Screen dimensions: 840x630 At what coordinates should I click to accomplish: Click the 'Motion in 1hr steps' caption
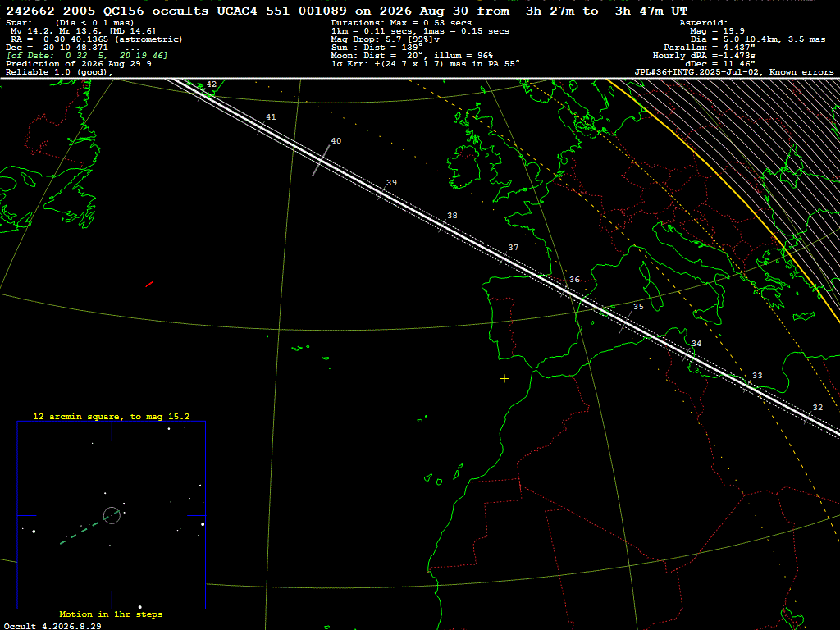coord(111,614)
